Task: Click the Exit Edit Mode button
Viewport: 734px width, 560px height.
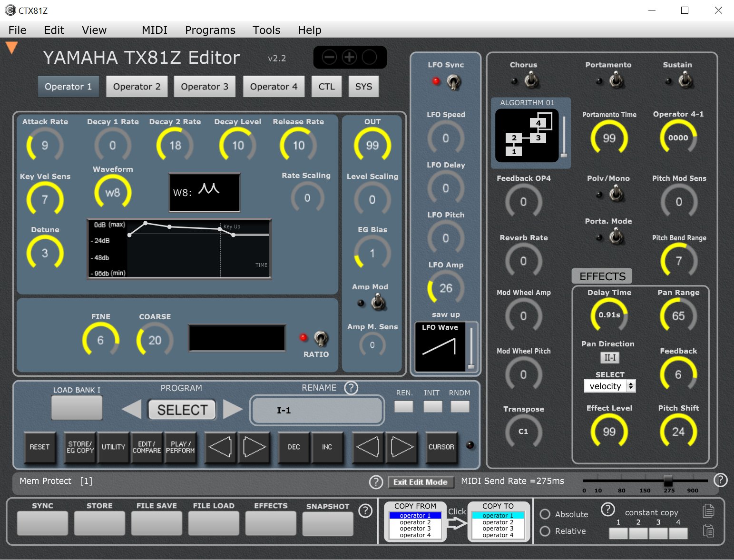Action: pos(420,482)
